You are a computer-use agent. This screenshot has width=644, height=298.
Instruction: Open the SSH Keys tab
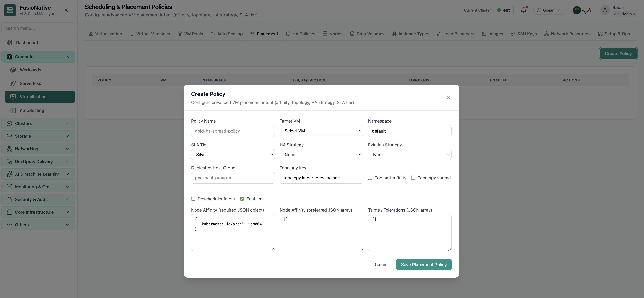(x=524, y=34)
